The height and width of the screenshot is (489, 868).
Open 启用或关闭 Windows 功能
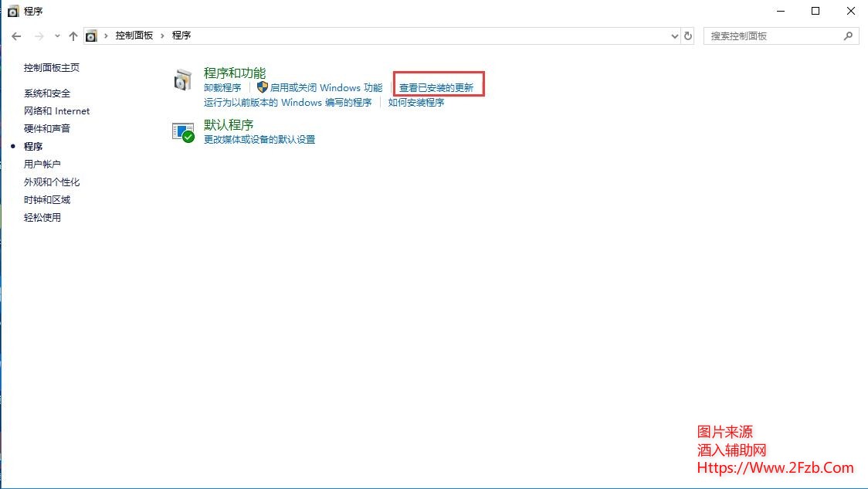326,87
